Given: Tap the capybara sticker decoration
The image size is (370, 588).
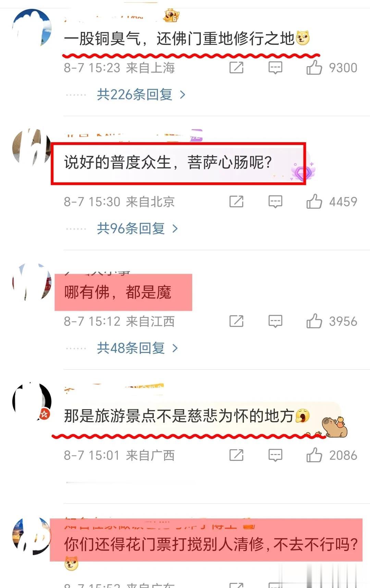Looking at the screenshot, I should [x=334, y=427].
